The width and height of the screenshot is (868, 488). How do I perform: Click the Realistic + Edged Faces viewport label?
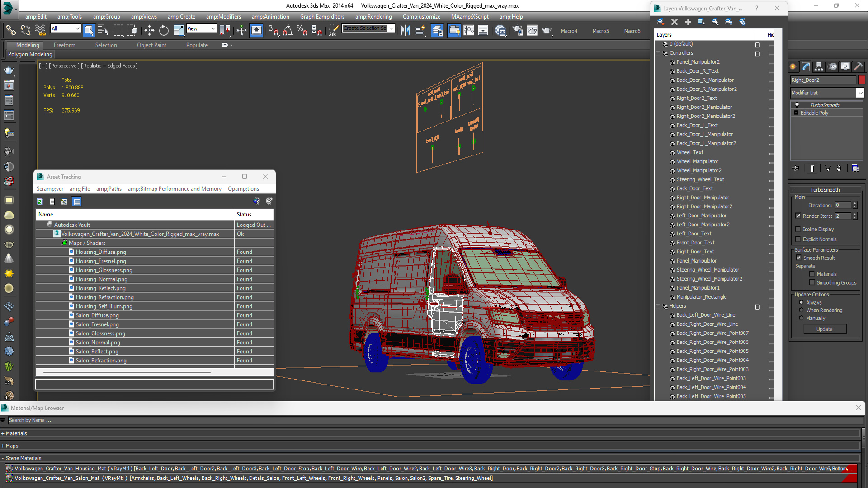coord(109,66)
